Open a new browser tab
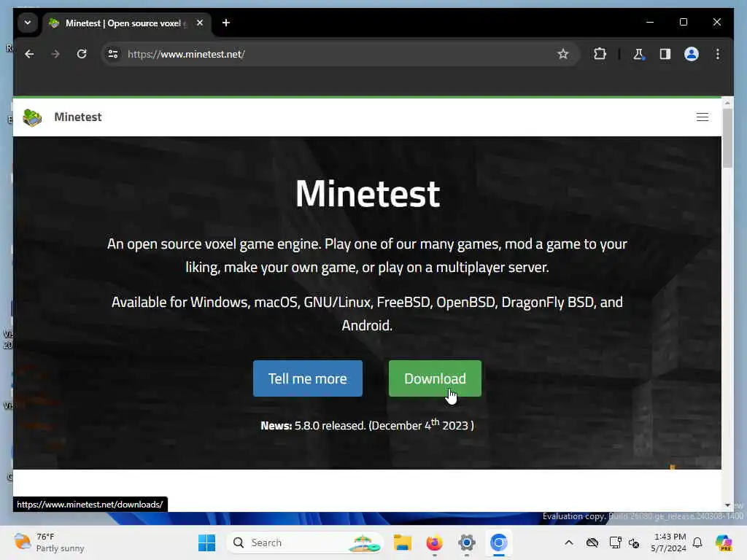This screenshot has width=747, height=560. 226,23
